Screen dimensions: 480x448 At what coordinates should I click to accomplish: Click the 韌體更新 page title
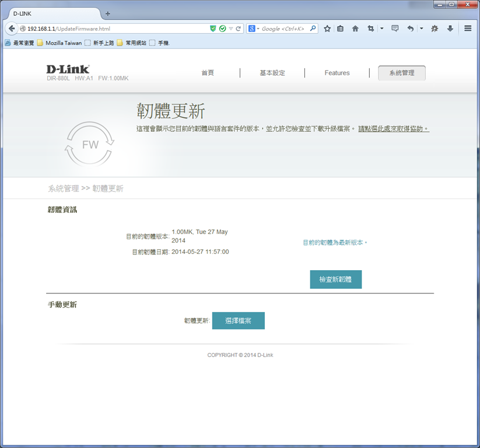point(170,111)
